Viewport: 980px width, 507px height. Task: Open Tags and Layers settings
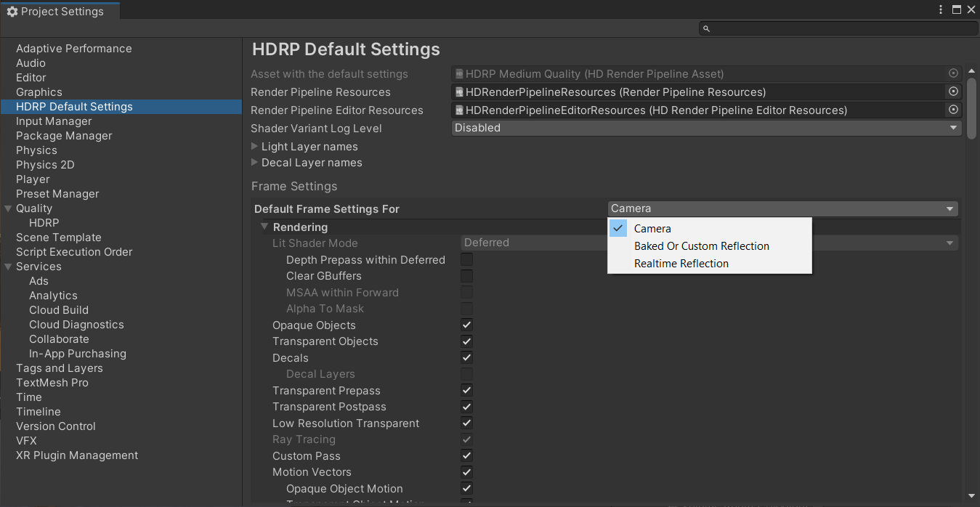coord(60,368)
